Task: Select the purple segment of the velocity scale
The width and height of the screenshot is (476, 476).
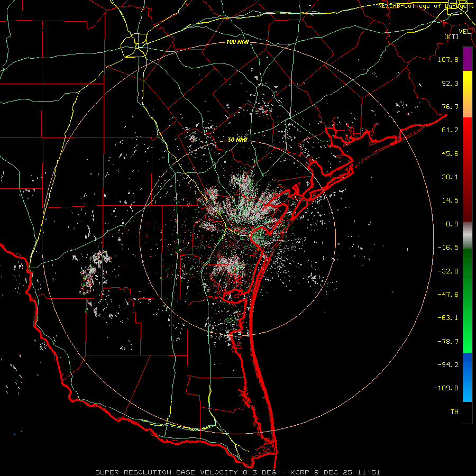Action: tap(467, 59)
